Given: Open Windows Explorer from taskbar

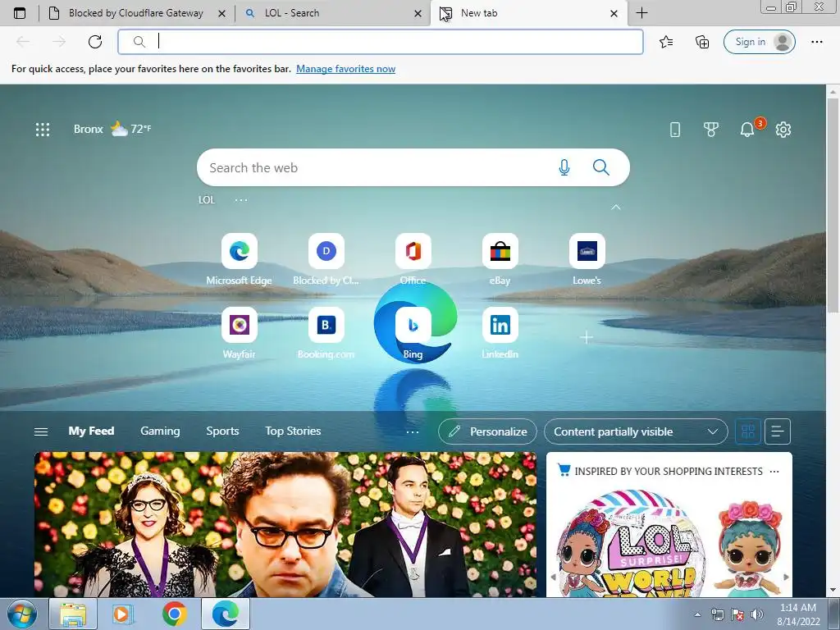Looking at the screenshot, I should click(x=73, y=614).
